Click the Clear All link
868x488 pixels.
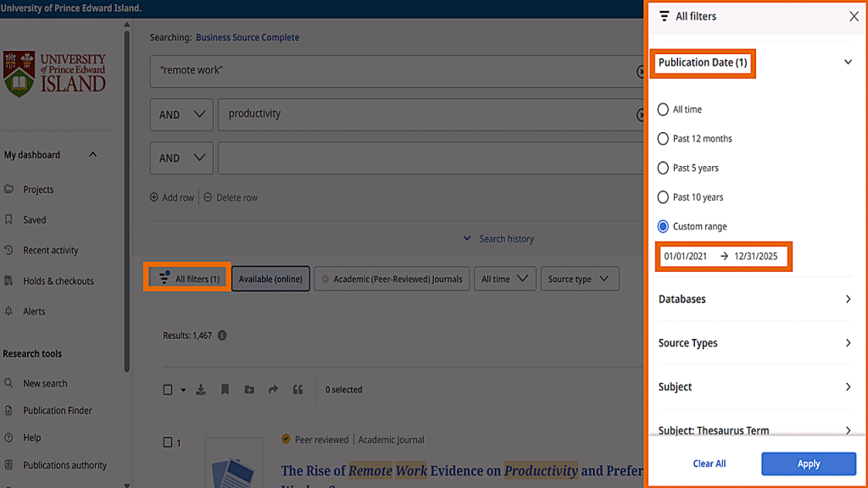[x=709, y=463]
